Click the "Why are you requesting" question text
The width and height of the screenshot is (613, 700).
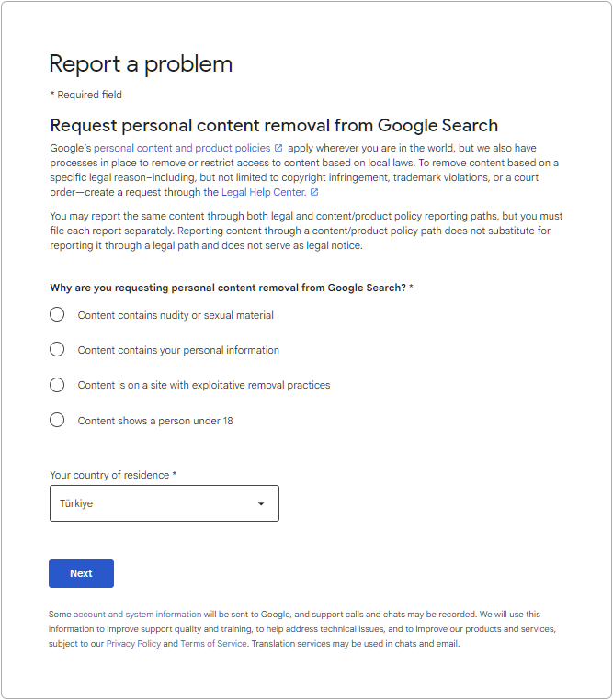coord(232,288)
